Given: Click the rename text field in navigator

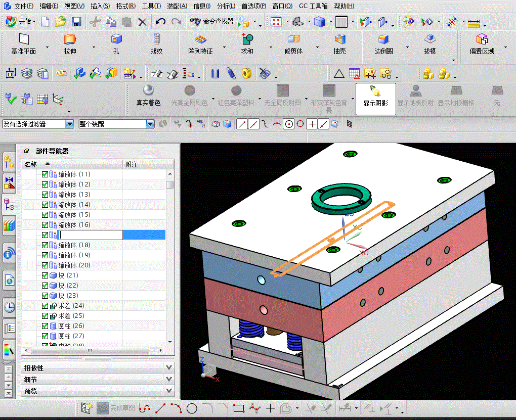Looking at the screenshot, I should pos(91,235).
